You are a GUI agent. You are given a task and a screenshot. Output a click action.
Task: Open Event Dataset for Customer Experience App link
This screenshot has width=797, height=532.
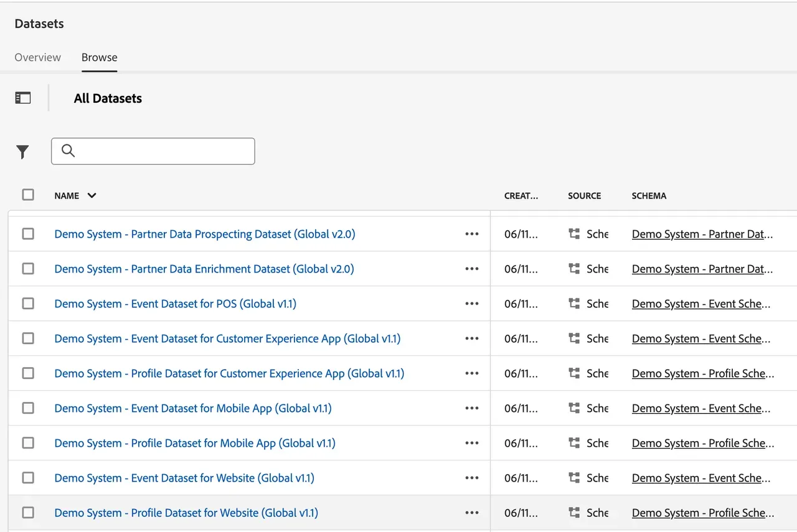(x=228, y=338)
